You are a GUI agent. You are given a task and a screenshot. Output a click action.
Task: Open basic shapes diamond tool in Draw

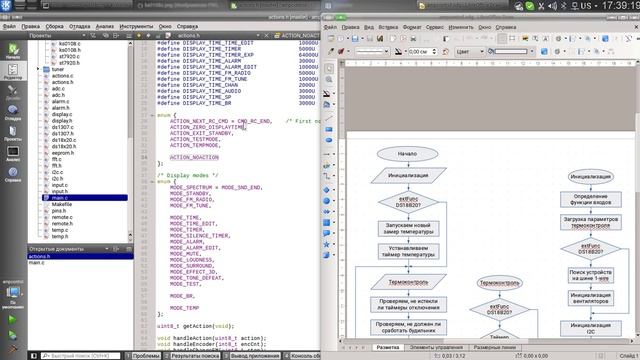[327, 190]
